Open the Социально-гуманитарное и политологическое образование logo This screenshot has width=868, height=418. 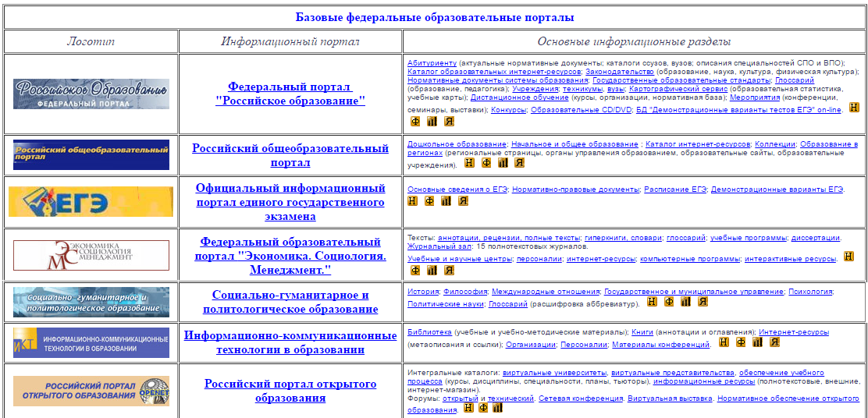91,302
